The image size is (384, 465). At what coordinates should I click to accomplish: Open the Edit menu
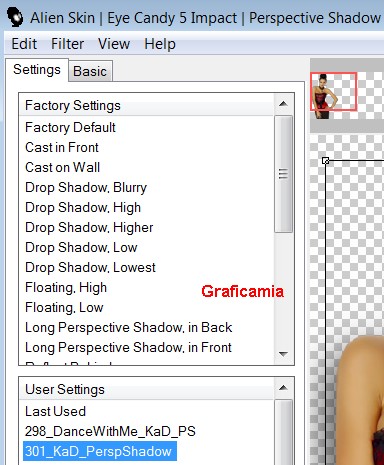(24, 44)
